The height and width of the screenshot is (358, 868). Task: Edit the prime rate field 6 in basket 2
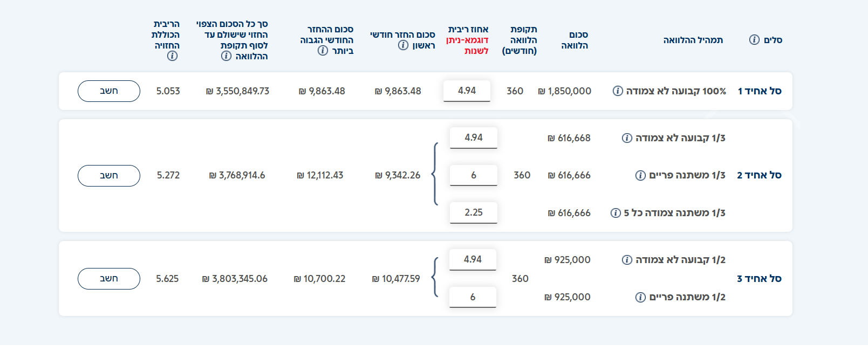(x=473, y=175)
